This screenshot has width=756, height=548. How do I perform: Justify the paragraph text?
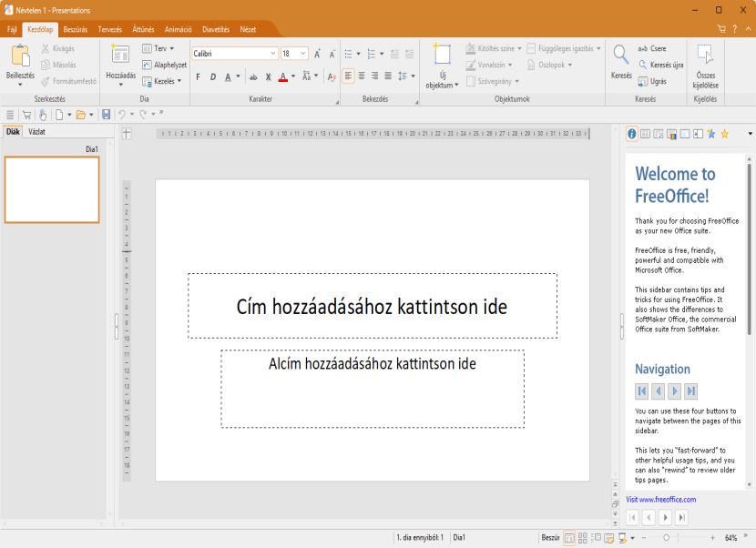388,76
